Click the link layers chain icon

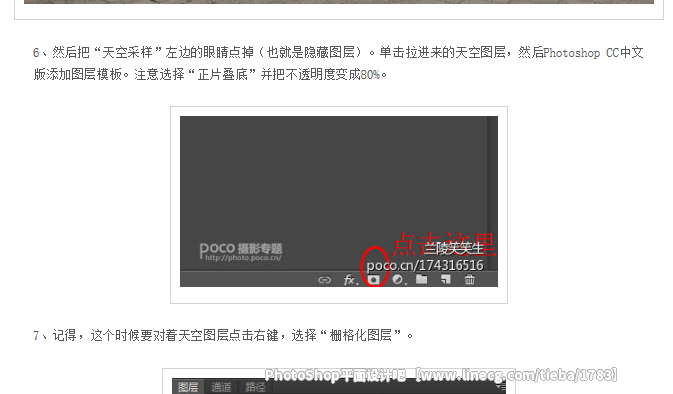(x=324, y=280)
